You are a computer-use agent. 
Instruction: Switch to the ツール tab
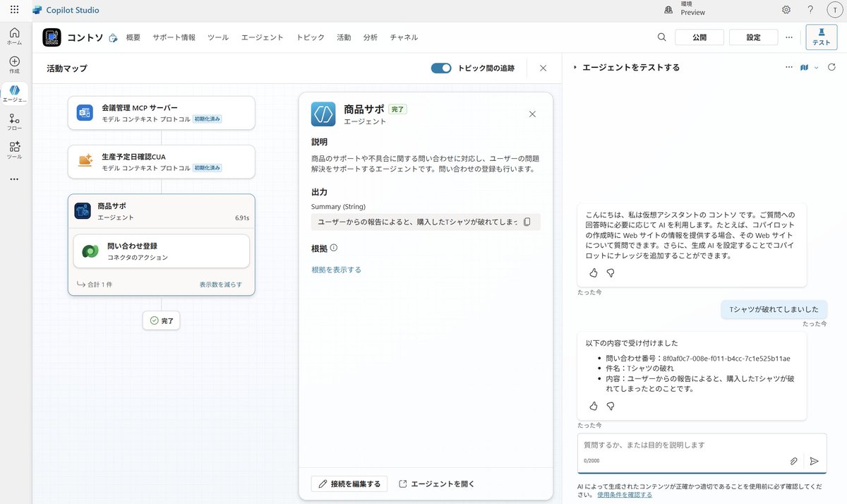pos(218,37)
